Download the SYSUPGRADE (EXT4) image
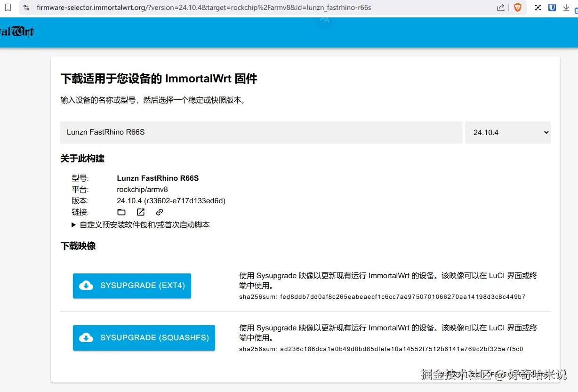578x392 pixels. [x=132, y=286]
